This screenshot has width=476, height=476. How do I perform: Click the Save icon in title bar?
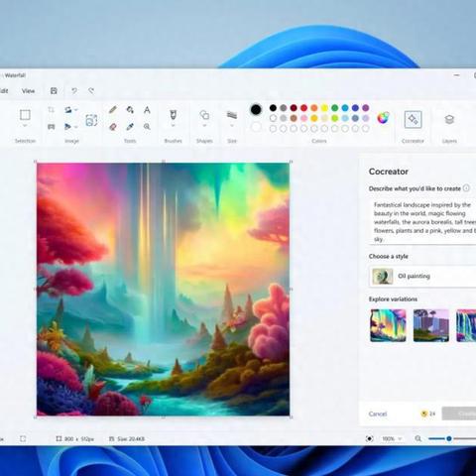click(54, 90)
